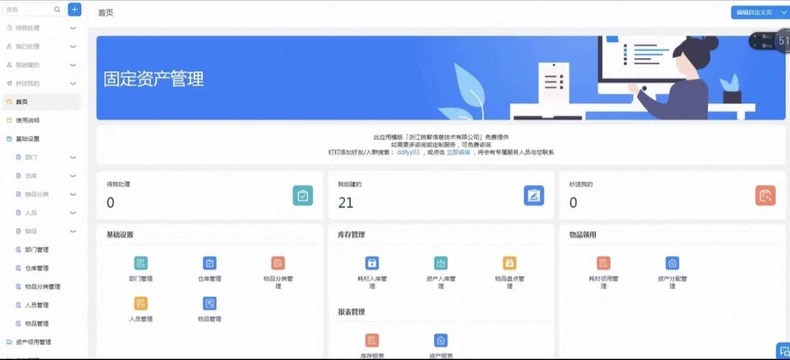Focus the sidebar 搜索 search field

point(33,10)
